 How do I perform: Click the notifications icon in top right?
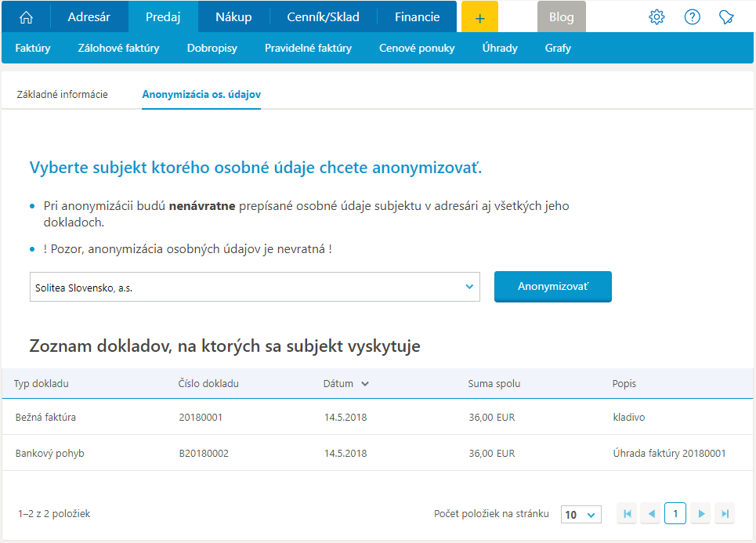(726, 17)
